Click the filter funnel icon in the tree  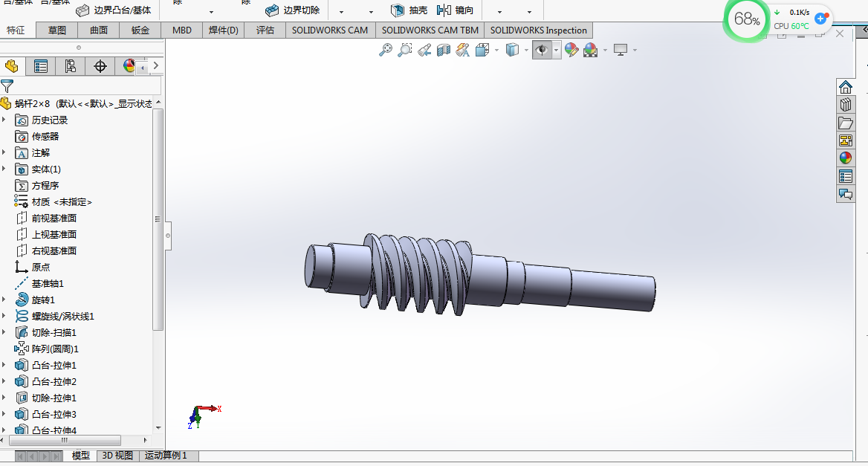7,85
